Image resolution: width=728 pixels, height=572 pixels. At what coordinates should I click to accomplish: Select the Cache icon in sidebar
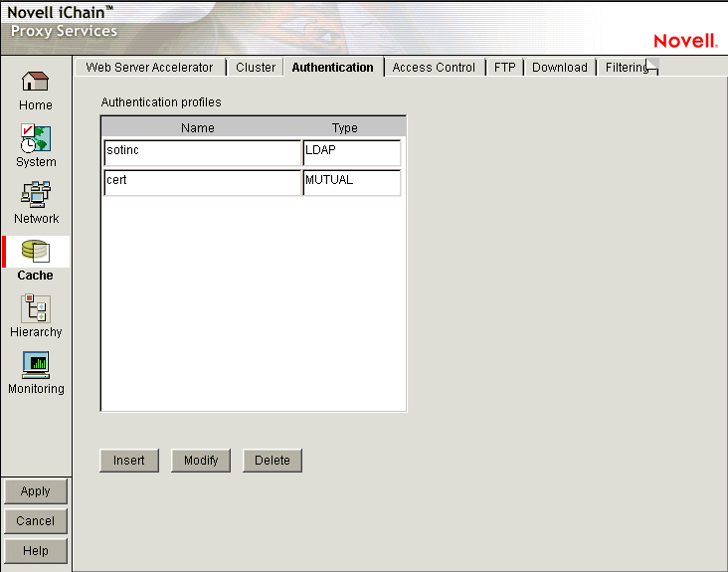coord(35,251)
